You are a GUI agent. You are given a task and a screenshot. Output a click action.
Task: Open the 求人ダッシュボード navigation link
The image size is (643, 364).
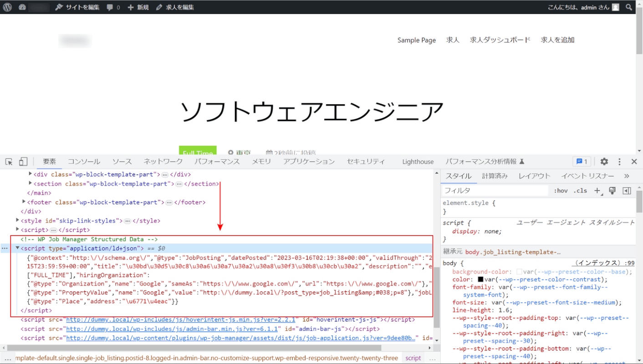pos(500,40)
